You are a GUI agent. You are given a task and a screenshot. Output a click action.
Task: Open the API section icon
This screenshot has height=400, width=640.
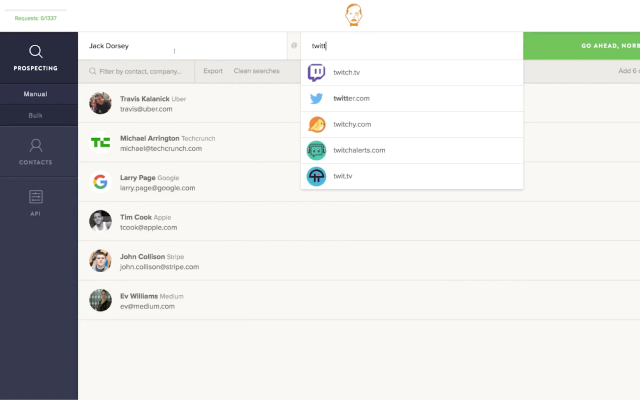(36, 197)
